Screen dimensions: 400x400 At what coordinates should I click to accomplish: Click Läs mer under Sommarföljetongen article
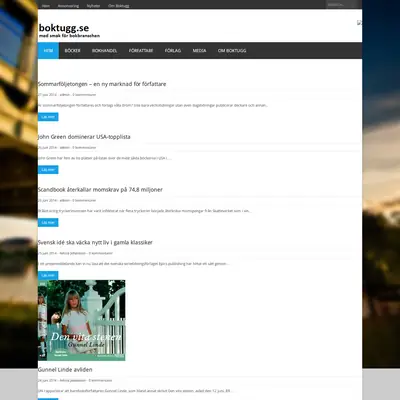coord(48,117)
